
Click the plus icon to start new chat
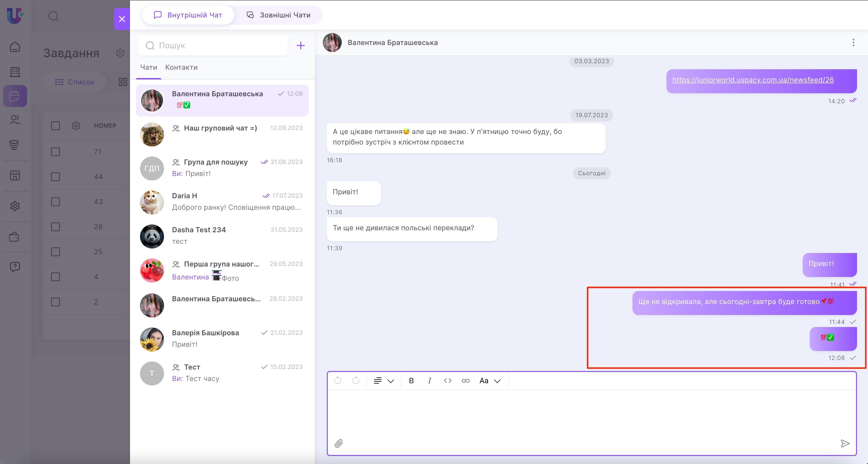pos(300,45)
